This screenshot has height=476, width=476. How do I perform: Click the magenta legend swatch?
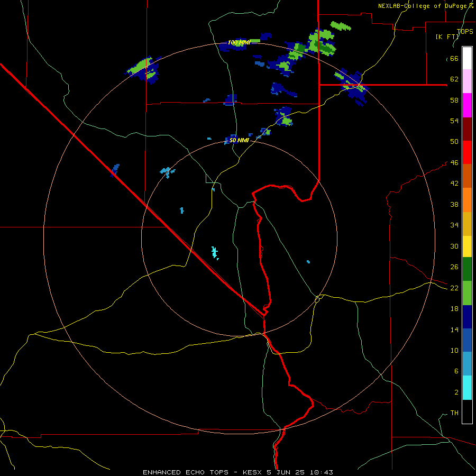pyautogui.click(x=467, y=105)
